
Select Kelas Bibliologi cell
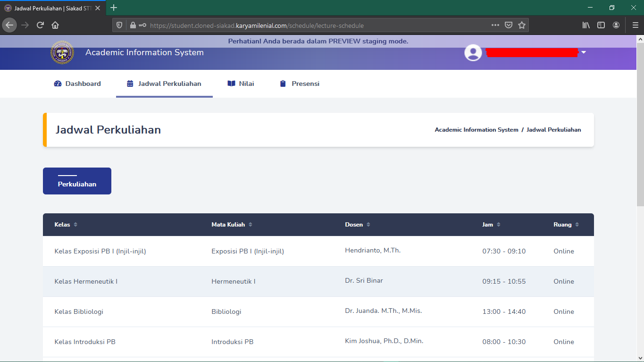pos(79,312)
